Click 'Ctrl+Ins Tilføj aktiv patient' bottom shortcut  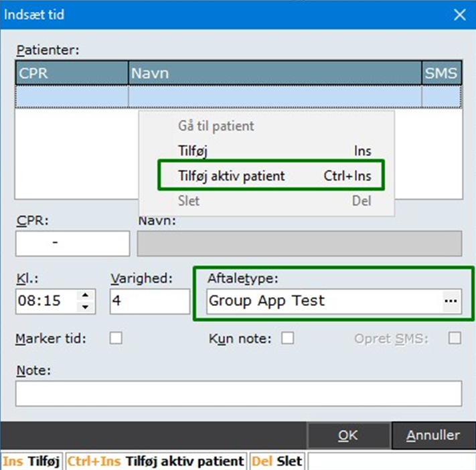(155, 461)
